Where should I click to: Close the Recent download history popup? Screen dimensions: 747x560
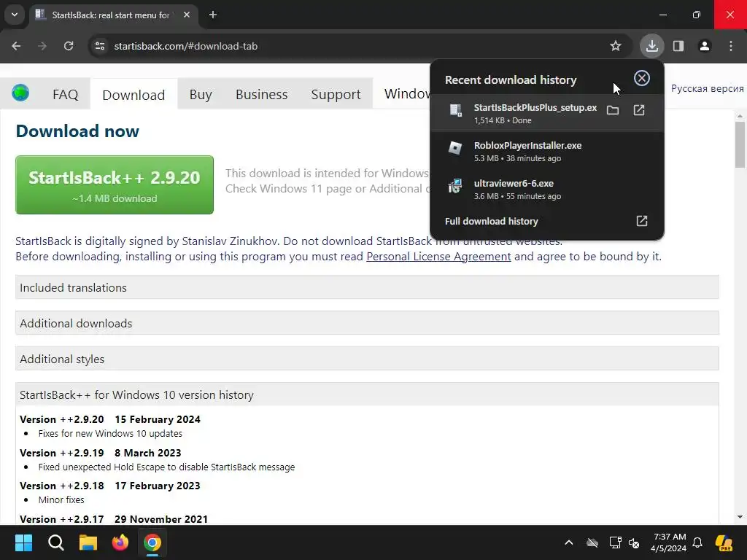pos(642,78)
